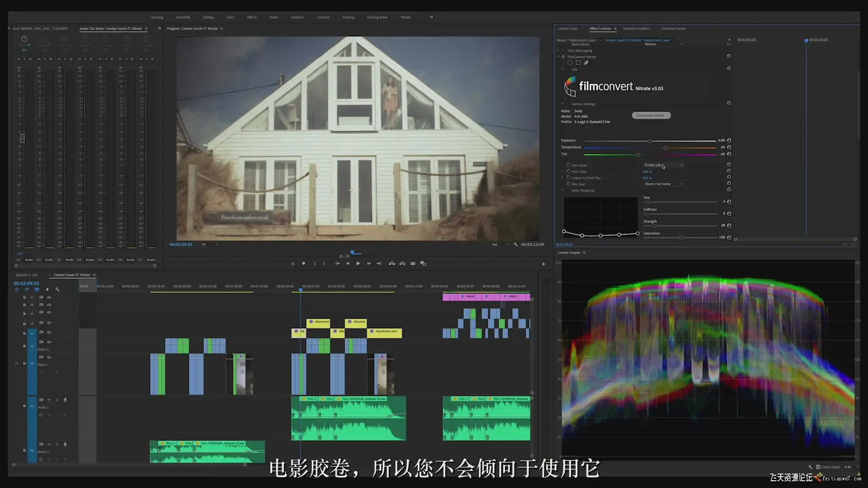
Task: Open the Film Size 35mm Full Frame dropdown
Action: point(663,184)
